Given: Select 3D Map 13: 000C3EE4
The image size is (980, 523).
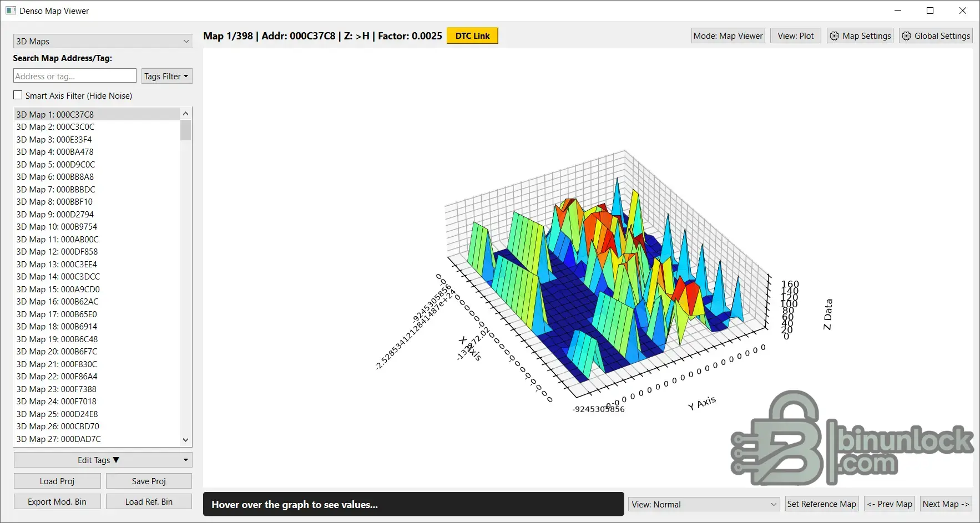Looking at the screenshot, I should point(97,264).
